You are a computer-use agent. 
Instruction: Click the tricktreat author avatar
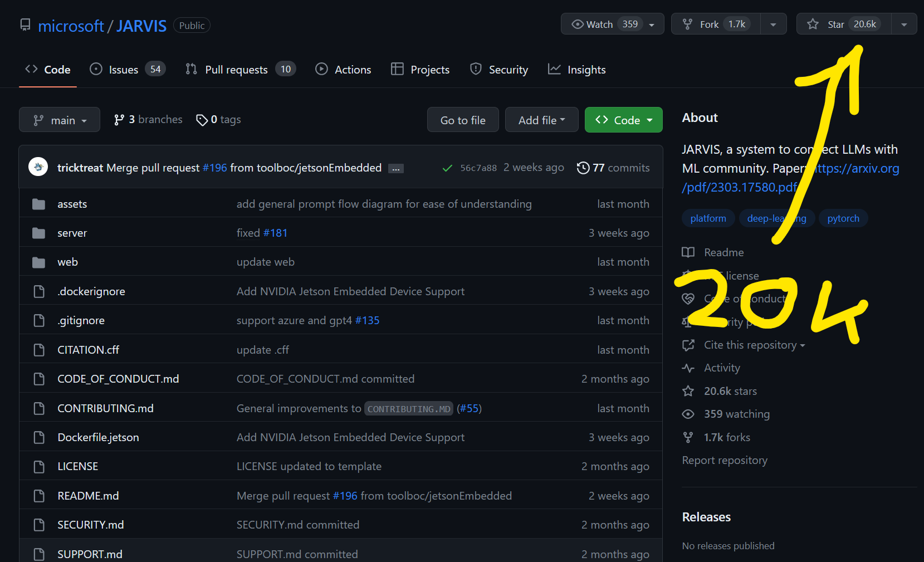tap(38, 167)
